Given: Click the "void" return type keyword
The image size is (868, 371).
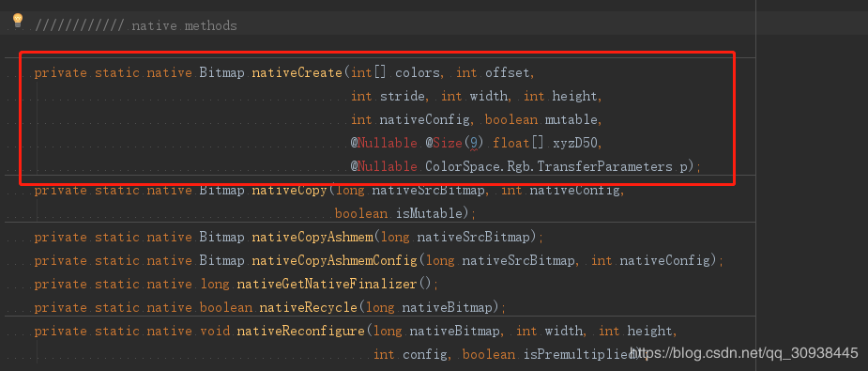Looking at the screenshot, I should click(214, 332).
